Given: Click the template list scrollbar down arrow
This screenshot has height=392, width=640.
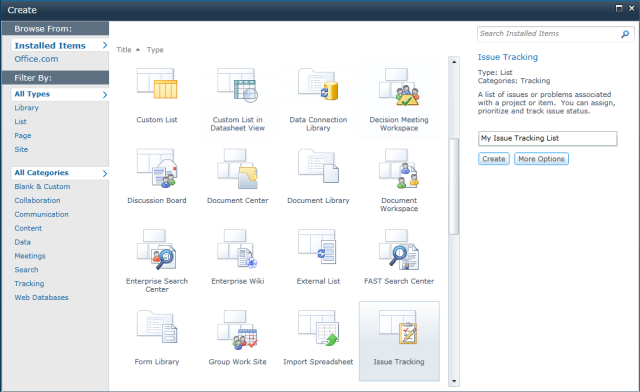Looking at the screenshot, I should (454, 381).
